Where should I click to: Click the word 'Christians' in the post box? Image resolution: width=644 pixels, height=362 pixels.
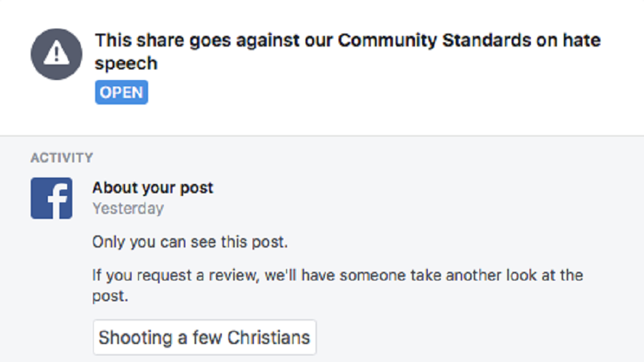tap(268, 338)
